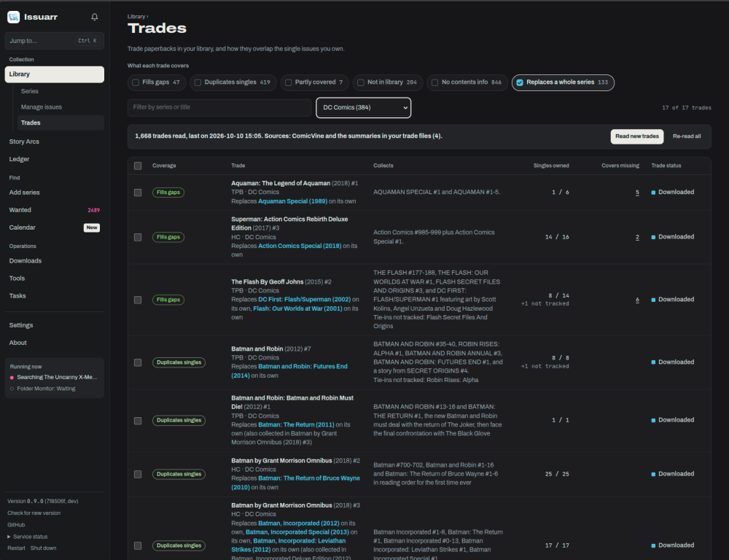Select Library in the sidebar
This screenshot has width=729, height=560.
coord(55,74)
